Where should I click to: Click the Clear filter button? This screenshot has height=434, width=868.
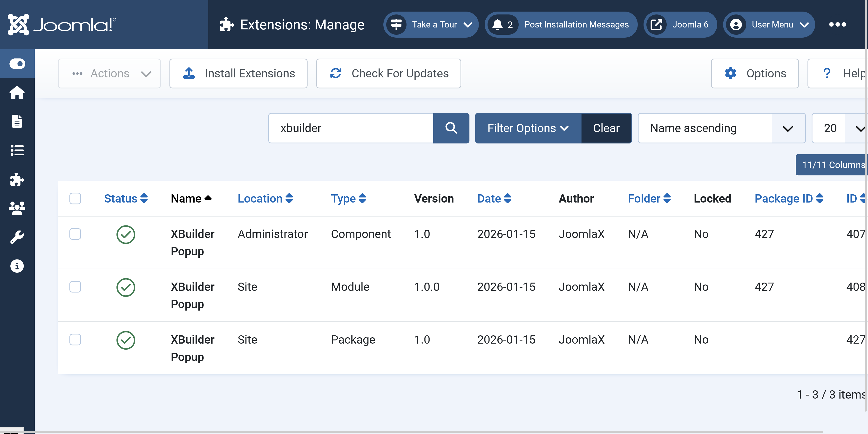pos(606,128)
